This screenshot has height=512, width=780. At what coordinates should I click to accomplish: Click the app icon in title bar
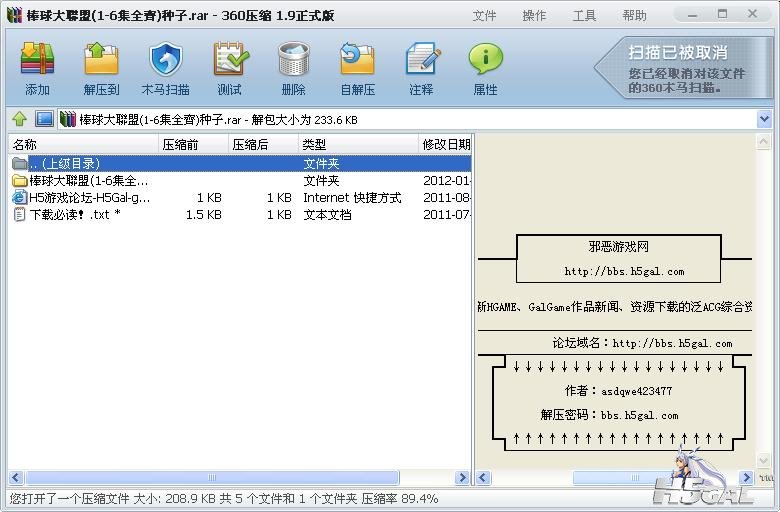[15, 15]
